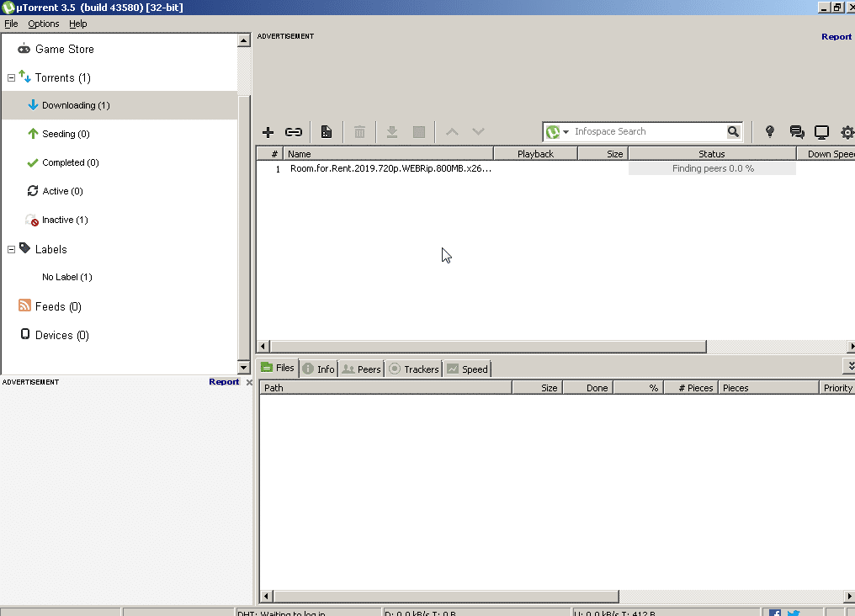Image resolution: width=855 pixels, height=616 pixels.
Task: Sort files by Path column
Action: 385,388
